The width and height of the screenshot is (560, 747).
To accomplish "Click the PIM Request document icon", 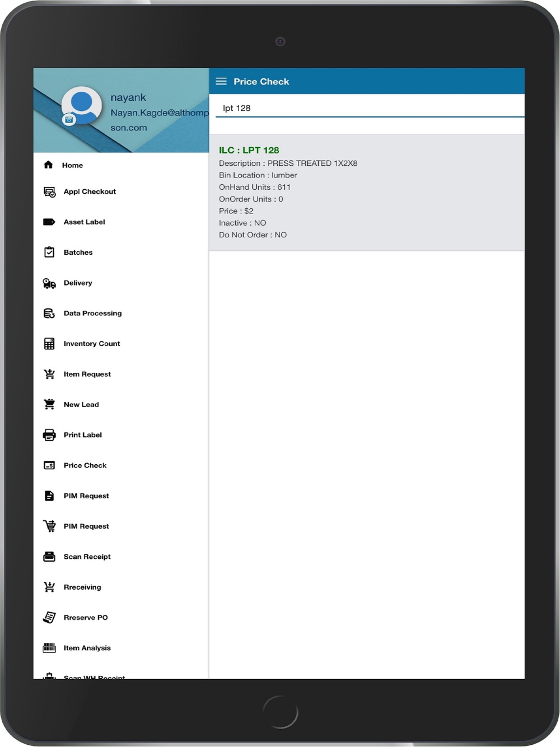I will 49,496.
